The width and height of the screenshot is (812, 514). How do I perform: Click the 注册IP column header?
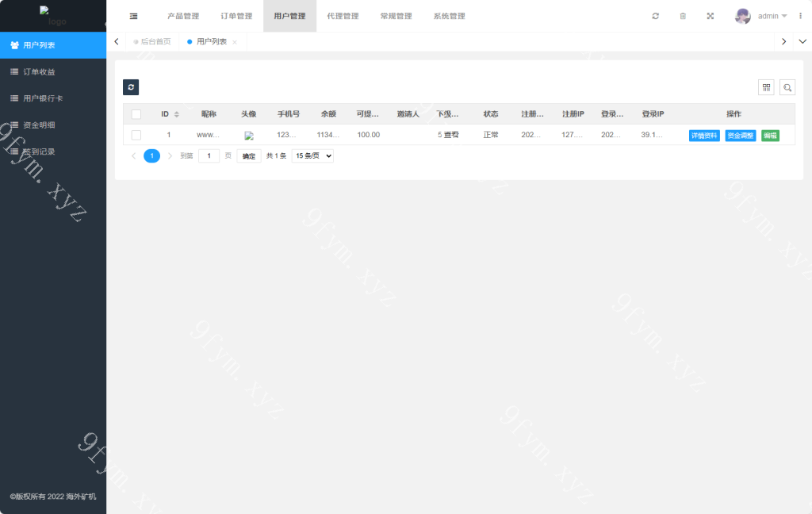[573, 114]
